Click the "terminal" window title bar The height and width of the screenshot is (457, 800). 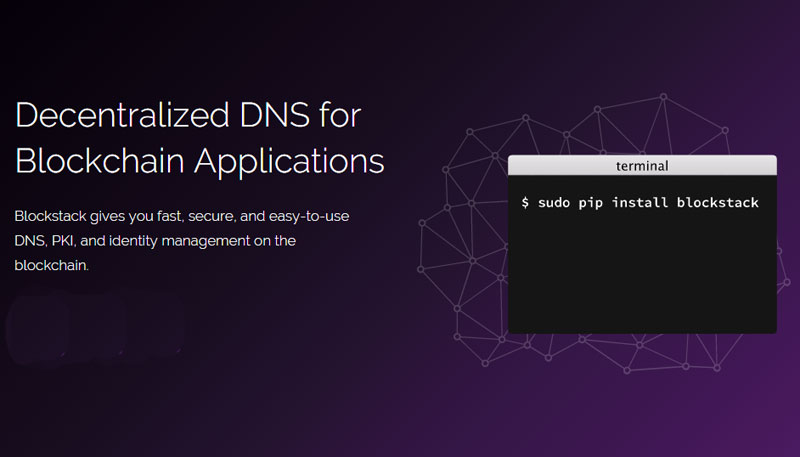(642, 166)
